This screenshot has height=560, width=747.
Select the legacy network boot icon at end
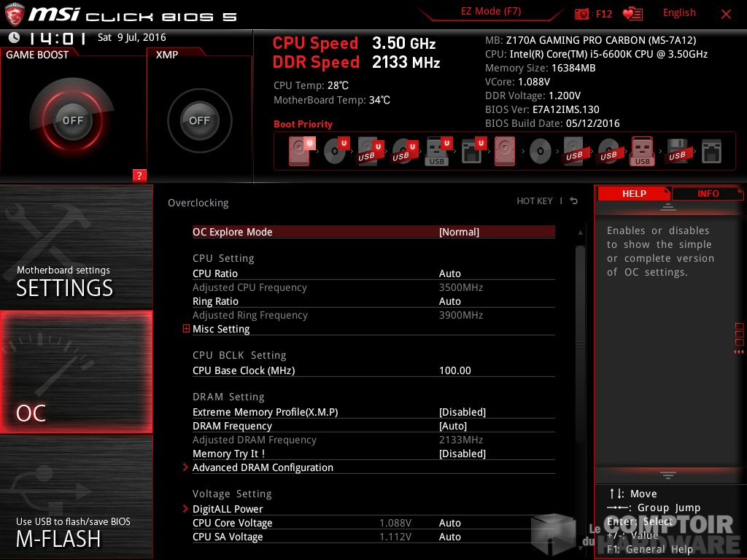711,152
